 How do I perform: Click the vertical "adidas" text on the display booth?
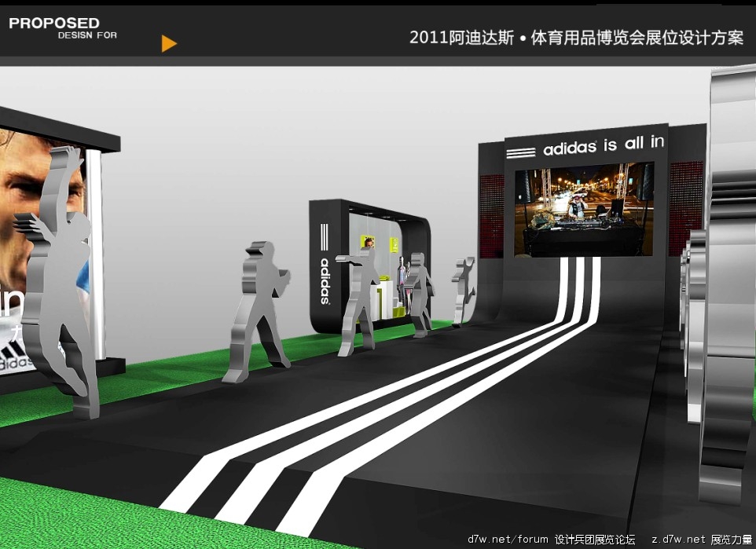point(325,281)
